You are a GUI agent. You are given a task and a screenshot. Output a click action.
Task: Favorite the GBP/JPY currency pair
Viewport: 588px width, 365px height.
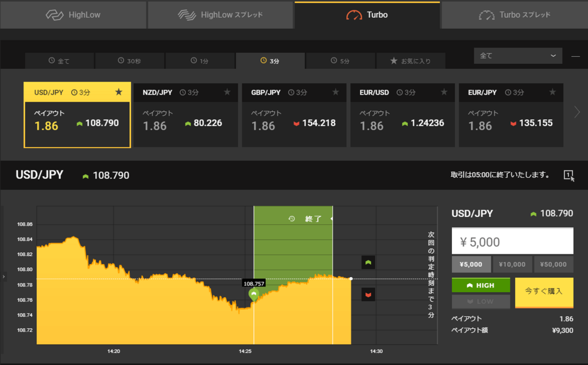tap(335, 92)
